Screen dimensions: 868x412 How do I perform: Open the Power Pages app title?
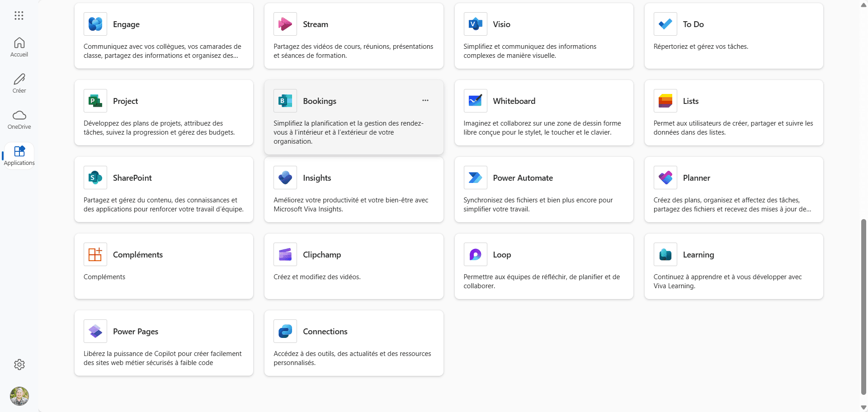(136, 332)
